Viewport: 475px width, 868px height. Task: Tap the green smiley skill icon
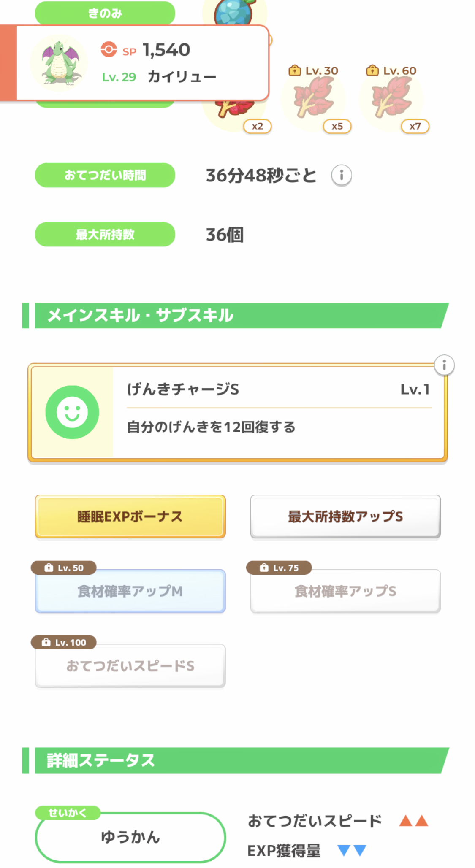72,412
